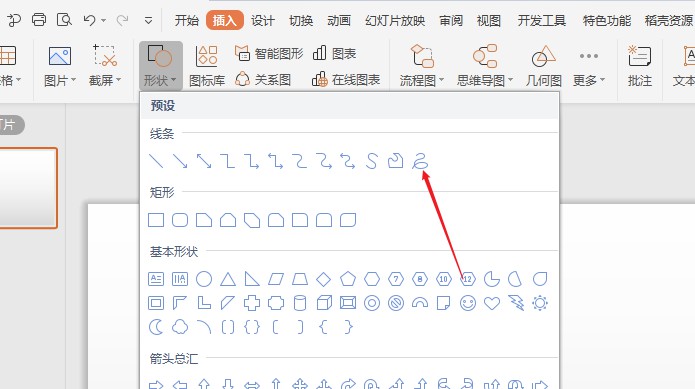Insert the trapezoid shape
Viewport: 695px width, 389px height.
[x=300, y=279]
